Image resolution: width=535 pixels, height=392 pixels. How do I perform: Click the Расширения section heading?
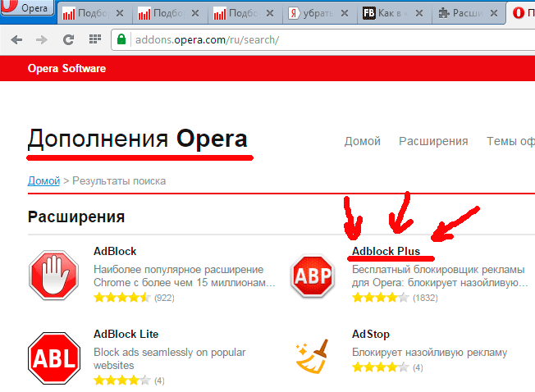point(76,217)
